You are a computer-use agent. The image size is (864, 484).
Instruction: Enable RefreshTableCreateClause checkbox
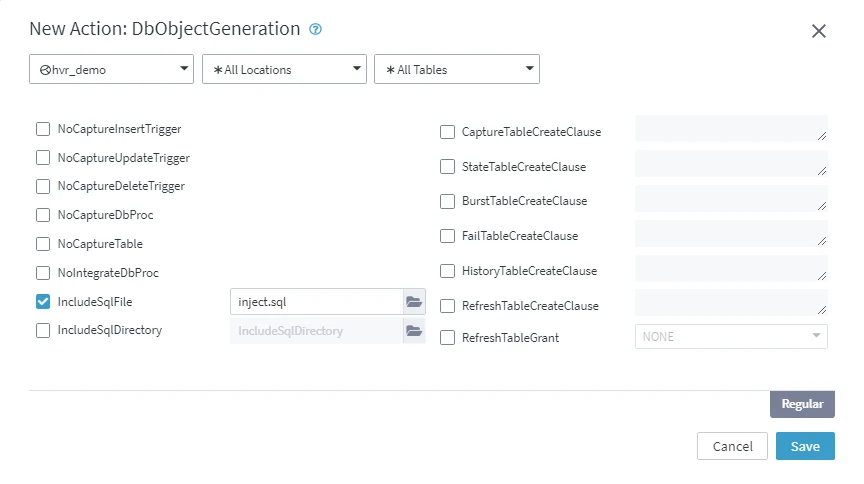(447, 306)
